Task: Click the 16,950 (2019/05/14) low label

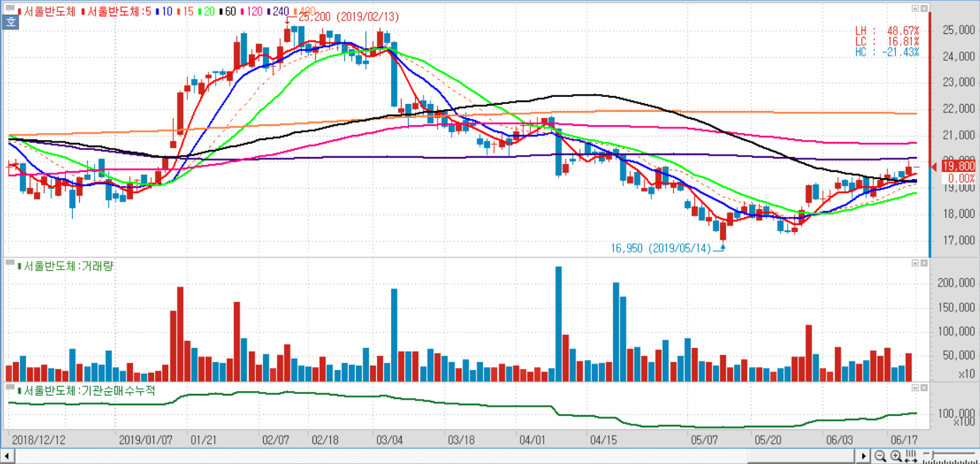Action: coord(660,248)
